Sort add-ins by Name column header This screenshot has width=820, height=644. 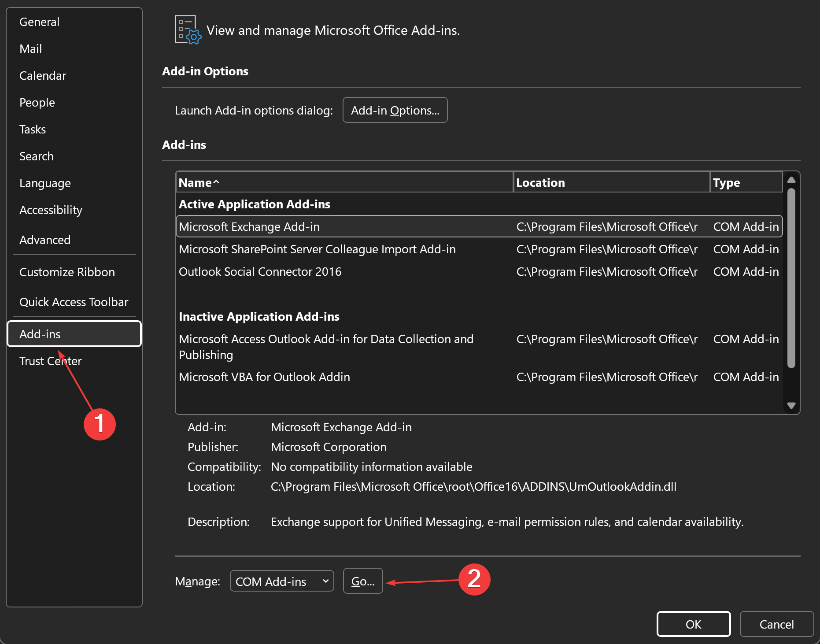click(x=344, y=182)
